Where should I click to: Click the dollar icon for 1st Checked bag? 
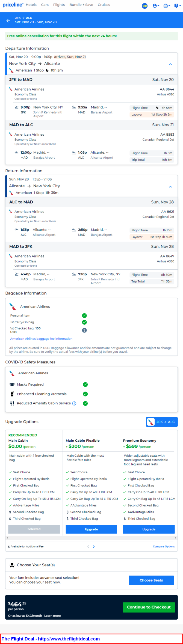(84, 330)
